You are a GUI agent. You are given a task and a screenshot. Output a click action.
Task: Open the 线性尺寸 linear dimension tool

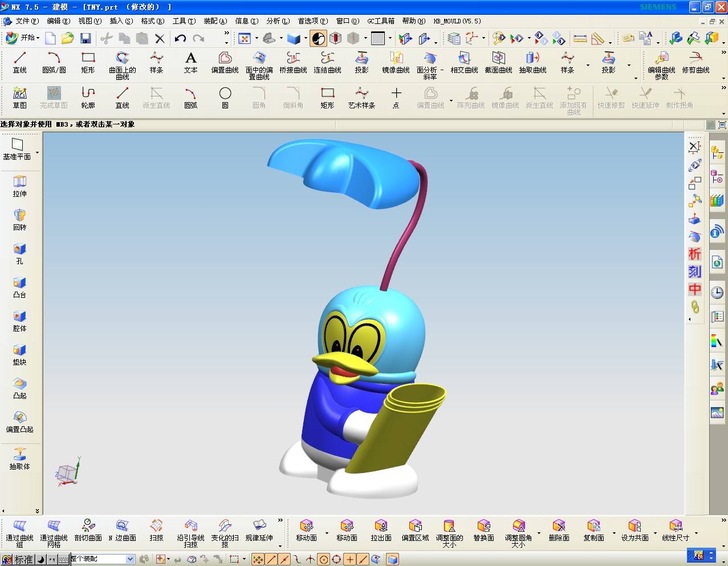[x=676, y=530]
